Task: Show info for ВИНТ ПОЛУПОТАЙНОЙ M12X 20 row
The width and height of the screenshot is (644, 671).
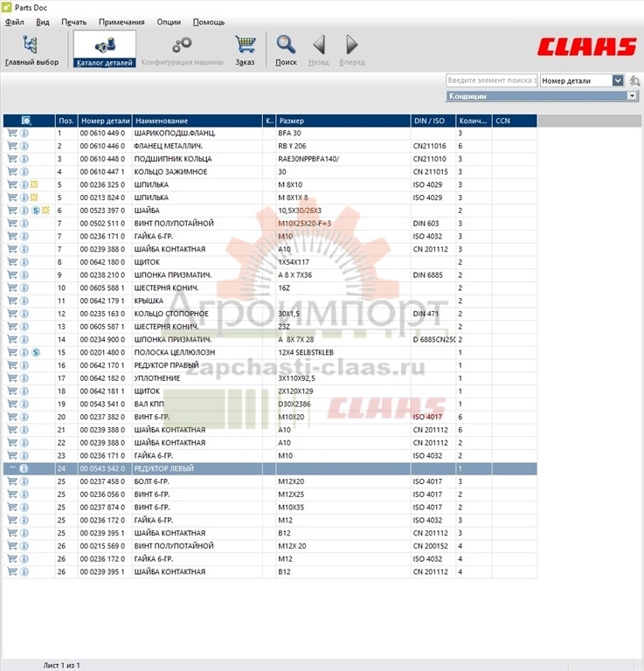Action: point(24,545)
